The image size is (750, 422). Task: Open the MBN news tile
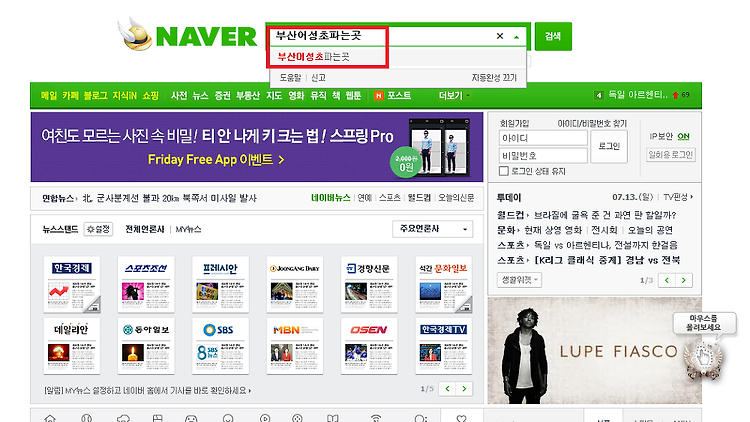point(295,346)
